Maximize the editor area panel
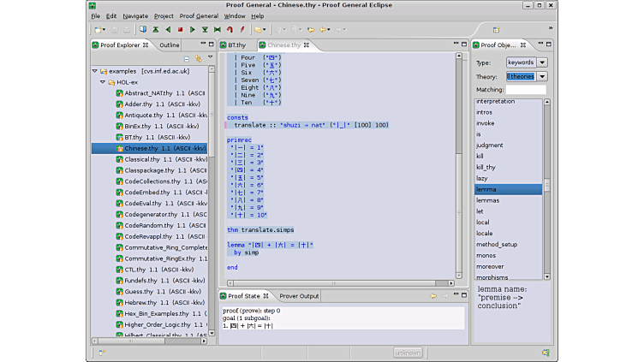This screenshot has width=644, height=362. click(463, 45)
